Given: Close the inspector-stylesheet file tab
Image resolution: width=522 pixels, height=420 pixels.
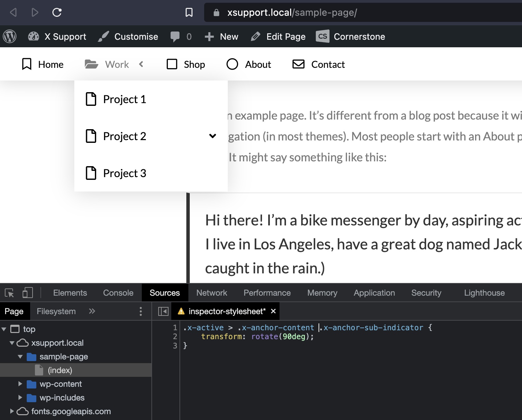Looking at the screenshot, I should click(x=273, y=311).
